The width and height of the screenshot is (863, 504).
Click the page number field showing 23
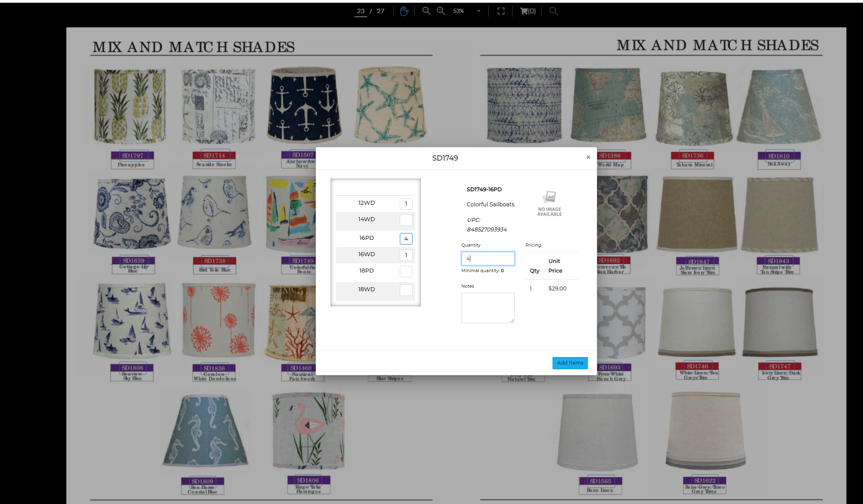(360, 11)
